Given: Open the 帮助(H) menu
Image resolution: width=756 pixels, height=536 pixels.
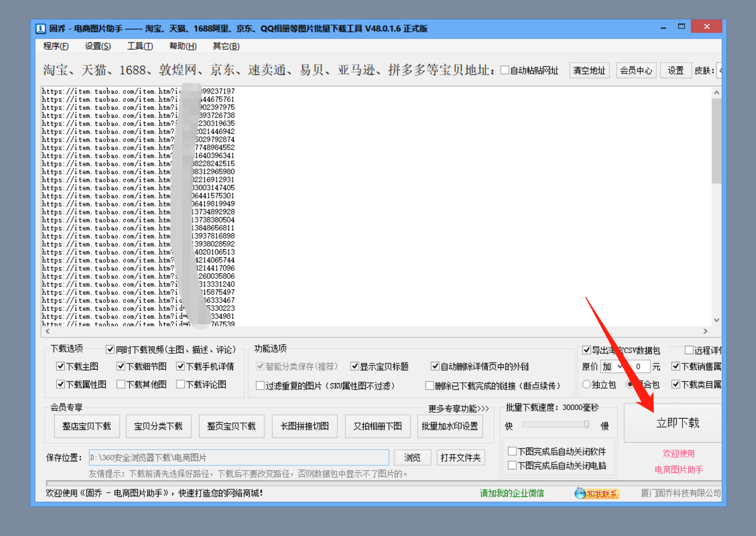Looking at the screenshot, I should point(183,46).
